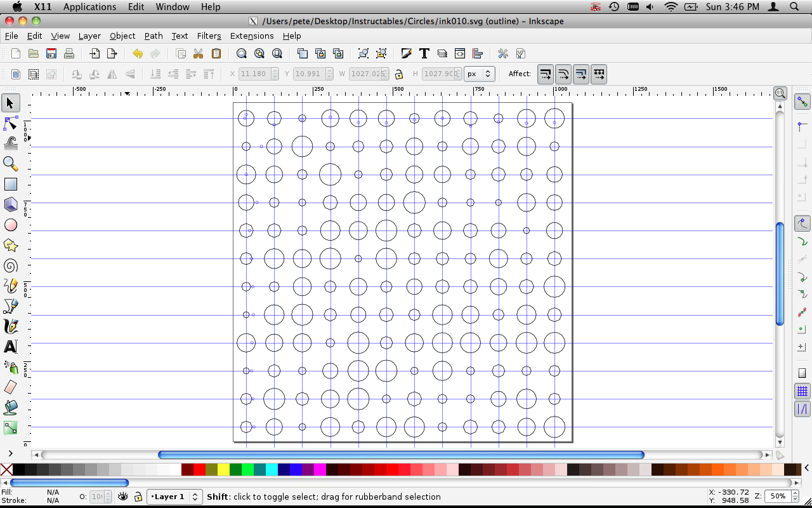Toggle guide snapping in snap bar
This screenshot has height=508, width=812.
point(802,409)
